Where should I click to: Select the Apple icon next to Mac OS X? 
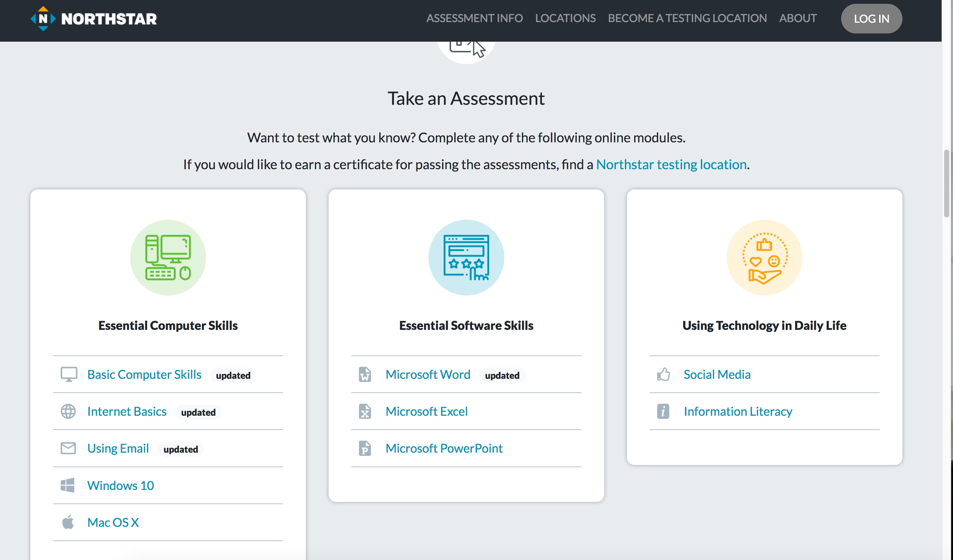pyautogui.click(x=69, y=522)
